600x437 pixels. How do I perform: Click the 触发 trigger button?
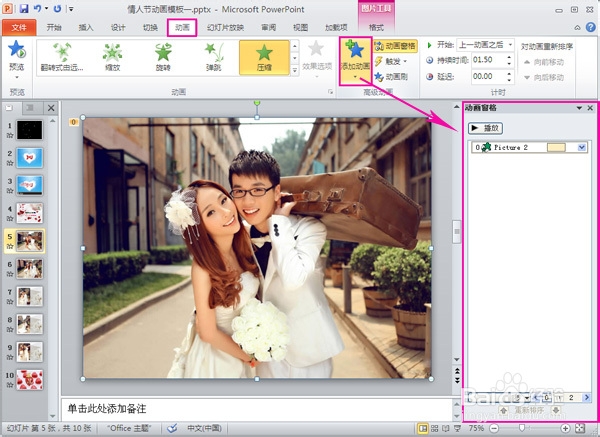point(391,61)
